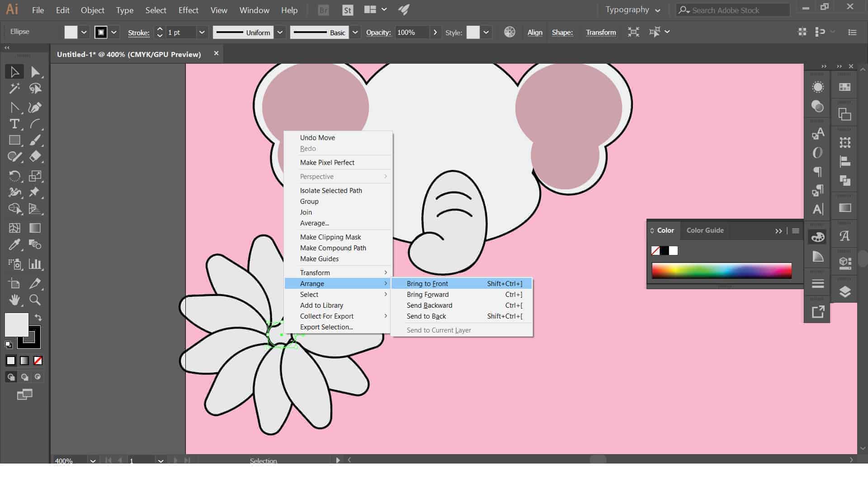Open the Adobe Stock (St) icon
The height and width of the screenshot is (488, 868).
(x=347, y=10)
